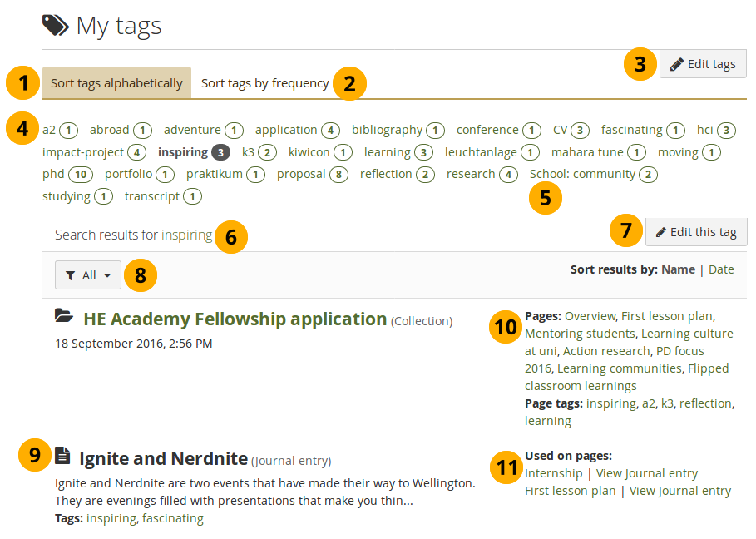Image resolution: width=756 pixels, height=539 pixels.
Task: Click the filter funnel icon
Action: (70, 275)
